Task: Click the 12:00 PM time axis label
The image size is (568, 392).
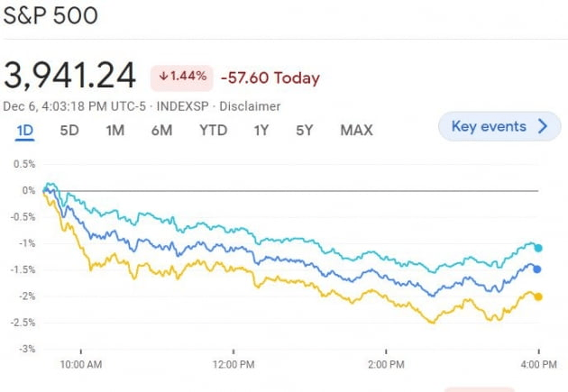Action: 234,365
